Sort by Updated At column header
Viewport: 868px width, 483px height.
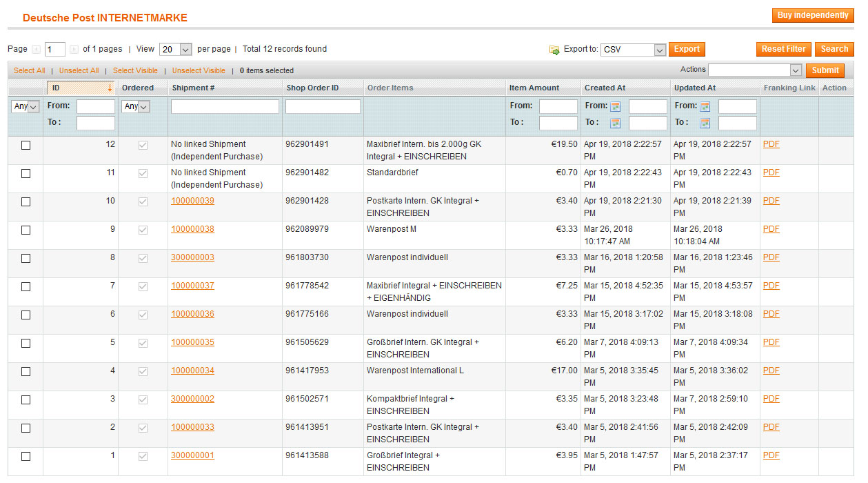(x=694, y=88)
